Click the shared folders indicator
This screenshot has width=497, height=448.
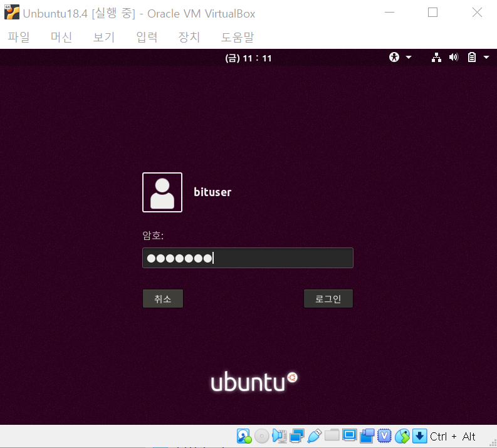pos(332,435)
